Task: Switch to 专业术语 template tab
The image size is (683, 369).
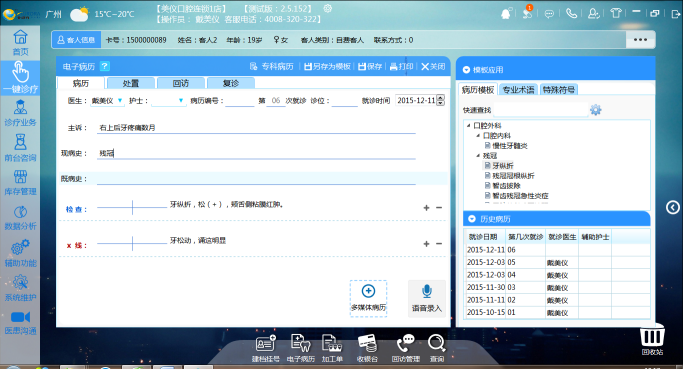Action: click(x=518, y=90)
